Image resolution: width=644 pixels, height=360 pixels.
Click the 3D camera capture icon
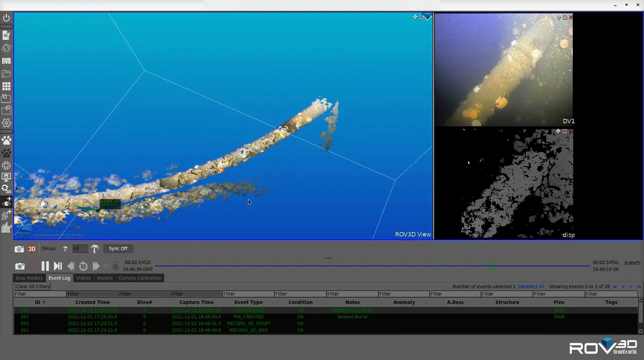pos(19,249)
